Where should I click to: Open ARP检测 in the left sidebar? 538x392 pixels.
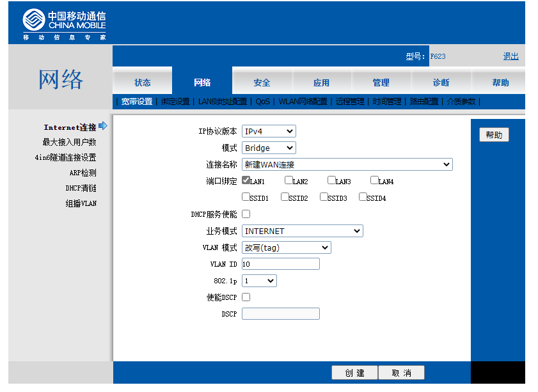(x=83, y=173)
